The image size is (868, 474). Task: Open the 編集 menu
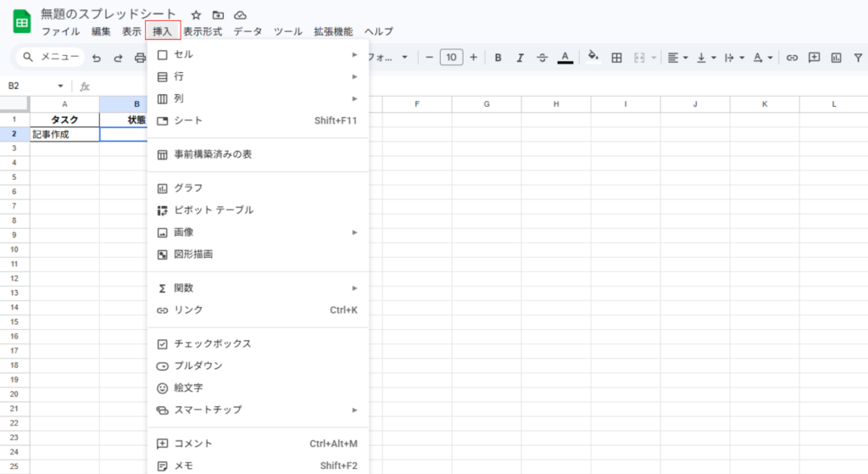pos(101,31)
